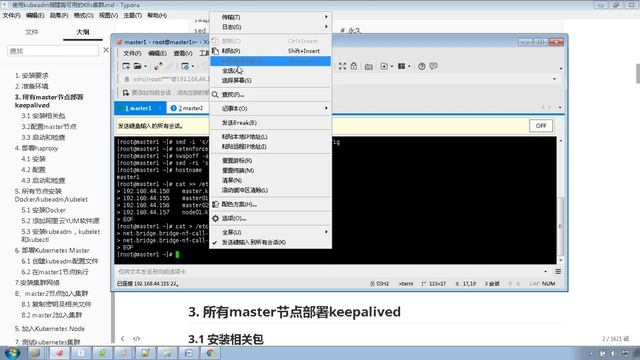Open Xshell 文件(F) menu
640x360 pixels.
[x=132, y=53]
